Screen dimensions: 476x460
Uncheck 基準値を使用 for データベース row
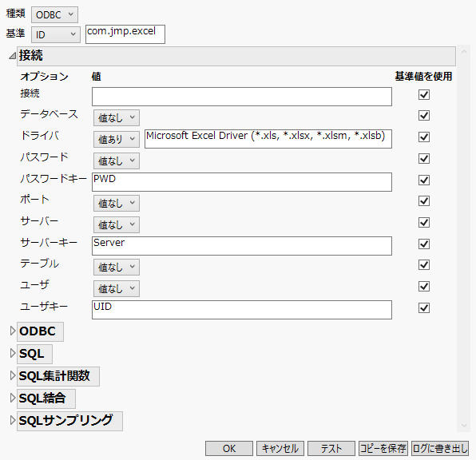click(x=424, y=115)
